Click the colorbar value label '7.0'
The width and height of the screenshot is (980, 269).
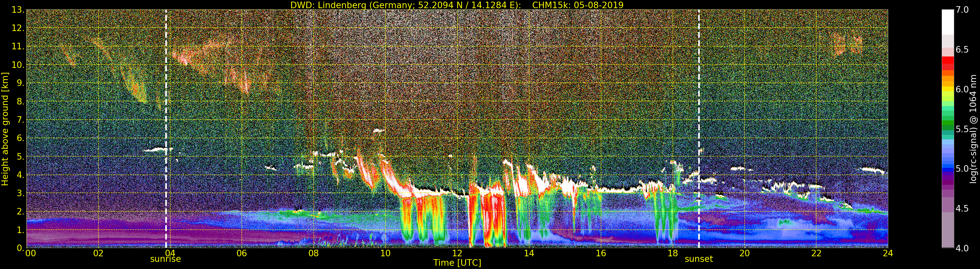coord(962,10)
